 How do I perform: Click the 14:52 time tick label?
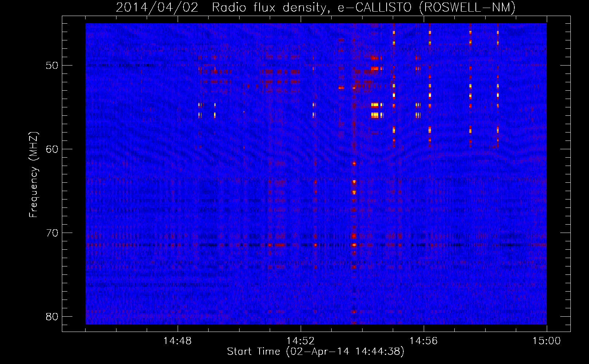tap(301, 341)
